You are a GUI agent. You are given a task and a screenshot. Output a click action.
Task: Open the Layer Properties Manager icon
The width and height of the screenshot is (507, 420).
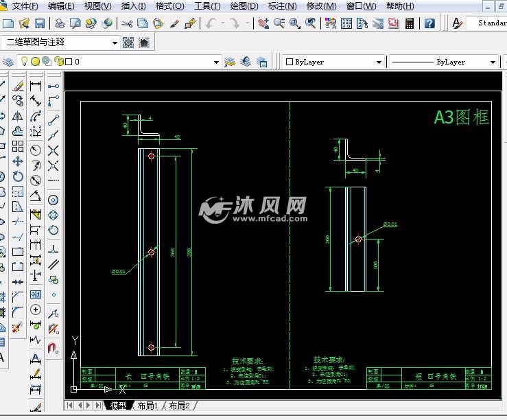point(8,62)
